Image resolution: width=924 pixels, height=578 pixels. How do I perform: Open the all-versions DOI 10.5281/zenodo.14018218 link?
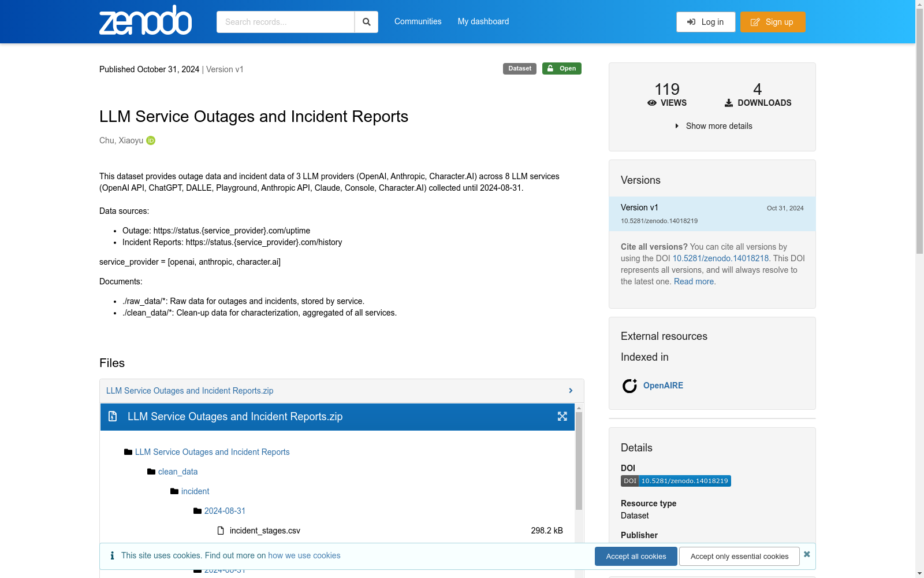point(721,258)
